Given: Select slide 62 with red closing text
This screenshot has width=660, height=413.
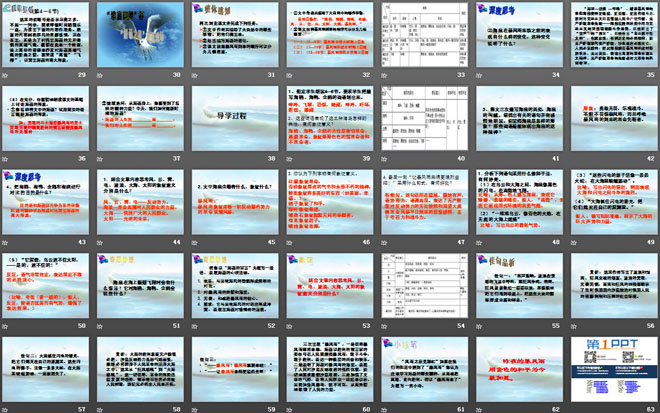Looking at the screenshot, I should (519, 369).
